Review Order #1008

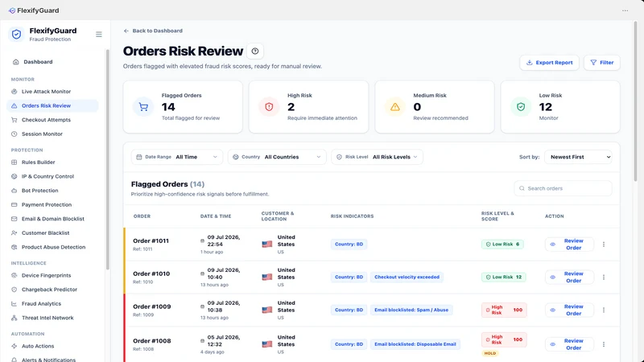tap(569, 344)
